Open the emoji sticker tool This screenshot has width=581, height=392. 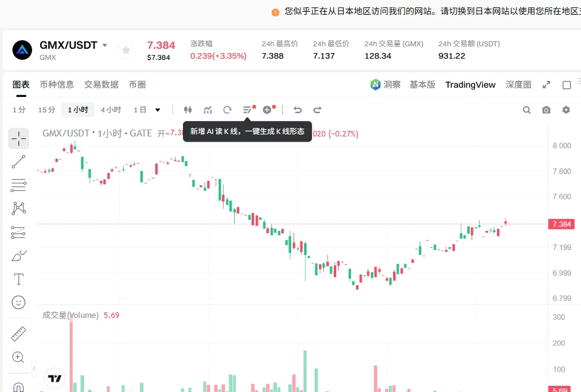[x=19, y=302]
